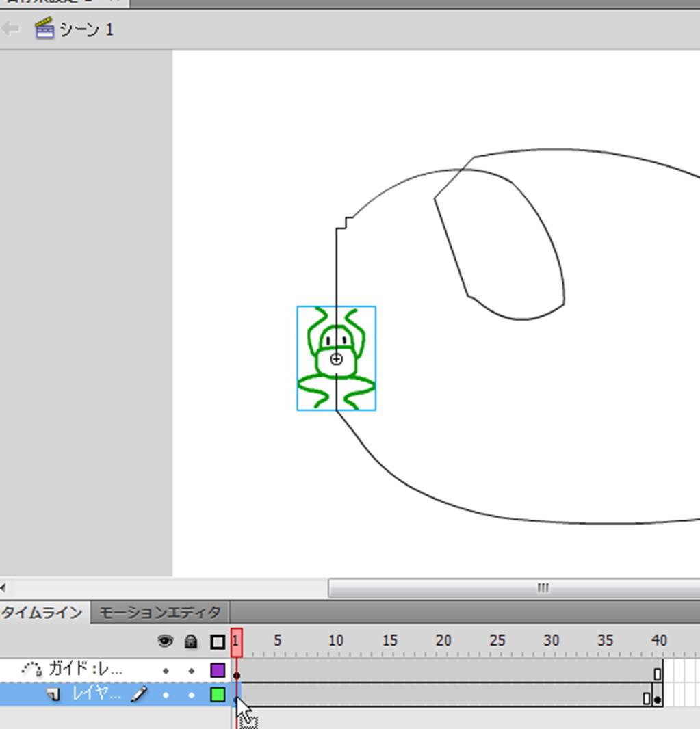This screenshot has width=700, height=729.
Task: Toggle visibility dot of the ガイド layer
Action: coord(166,671)
